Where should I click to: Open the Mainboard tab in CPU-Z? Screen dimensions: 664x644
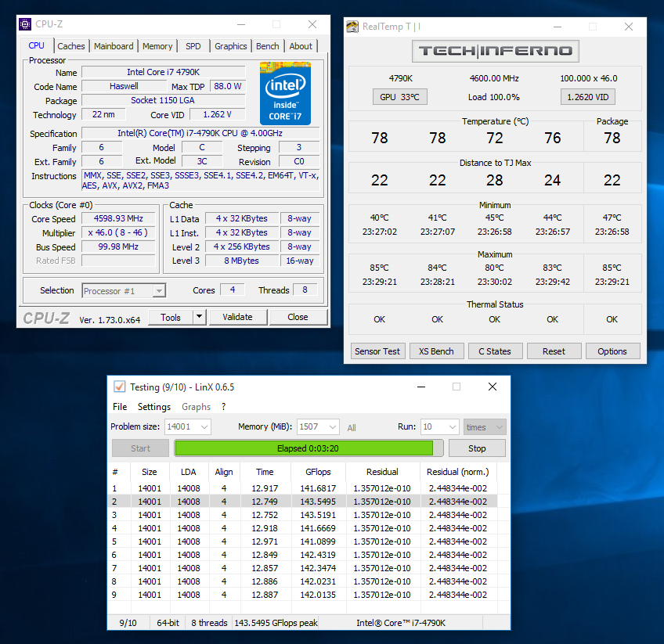(114, 46)
